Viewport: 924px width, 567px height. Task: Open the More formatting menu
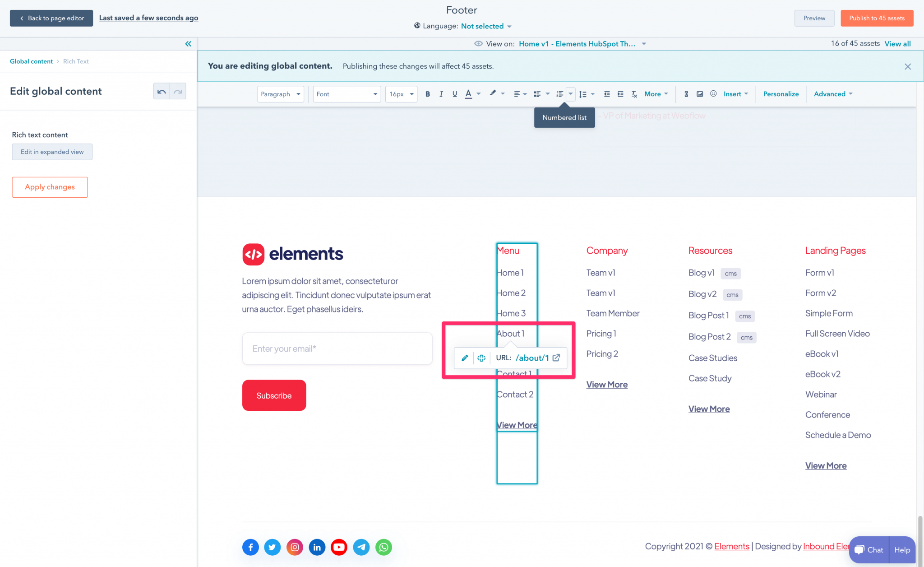(x=656, y=94)
